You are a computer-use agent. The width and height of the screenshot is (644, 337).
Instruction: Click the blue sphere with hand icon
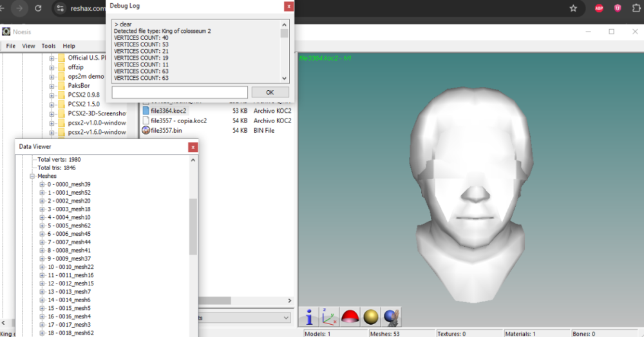tap(391, 317)
